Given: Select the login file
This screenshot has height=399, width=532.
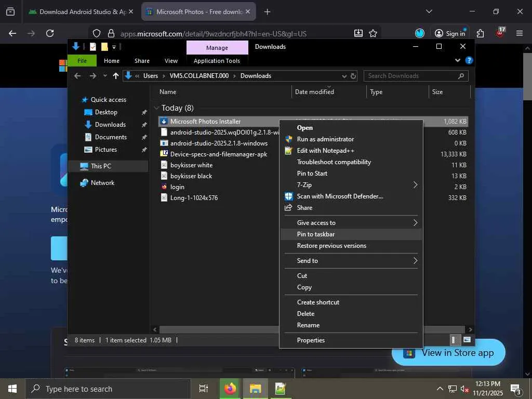Looking at the screenshot, I should tap(177, 187).
